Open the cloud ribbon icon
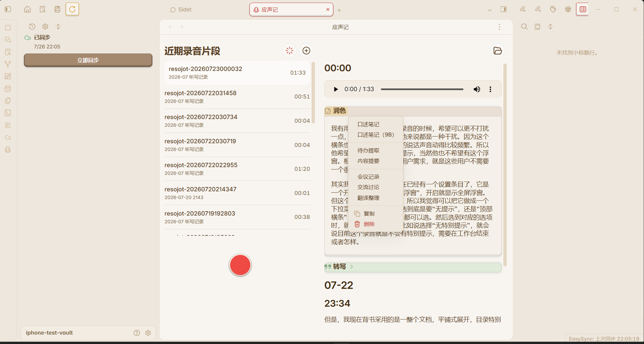The height and width of the screenshot is (344, 644). [x=8, y=138]
